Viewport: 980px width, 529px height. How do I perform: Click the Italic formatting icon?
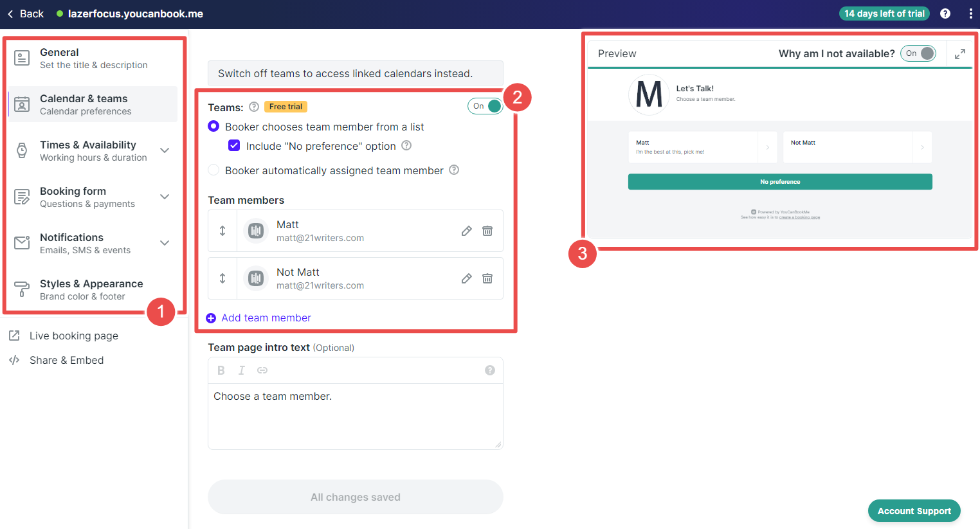242,370
